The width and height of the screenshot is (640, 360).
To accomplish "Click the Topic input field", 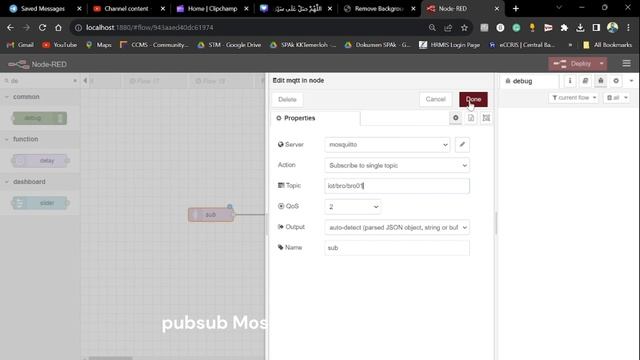I will click(397, 186).
